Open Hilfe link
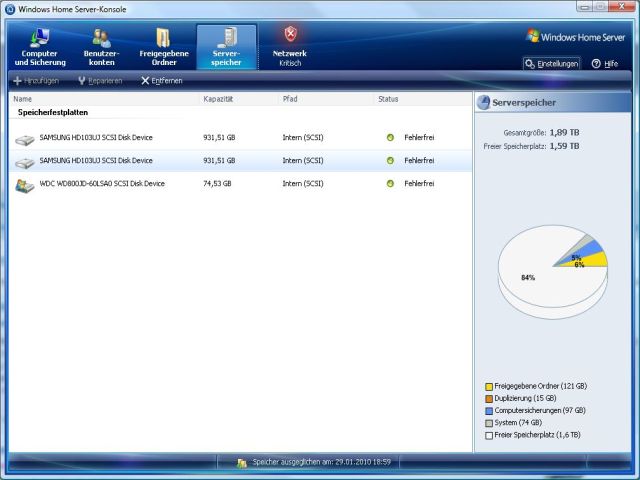The height and width of the screenshot is (480, 640). point(611,64)
